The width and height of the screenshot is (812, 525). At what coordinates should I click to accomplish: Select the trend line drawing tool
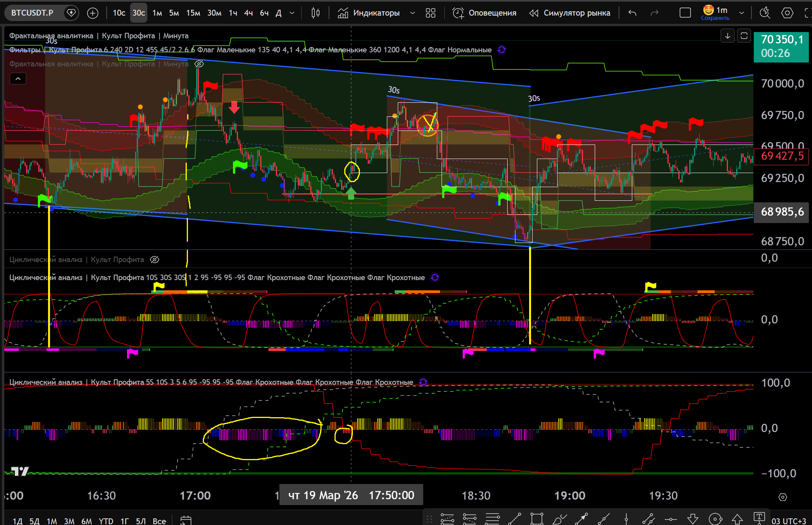coord(515,519)
